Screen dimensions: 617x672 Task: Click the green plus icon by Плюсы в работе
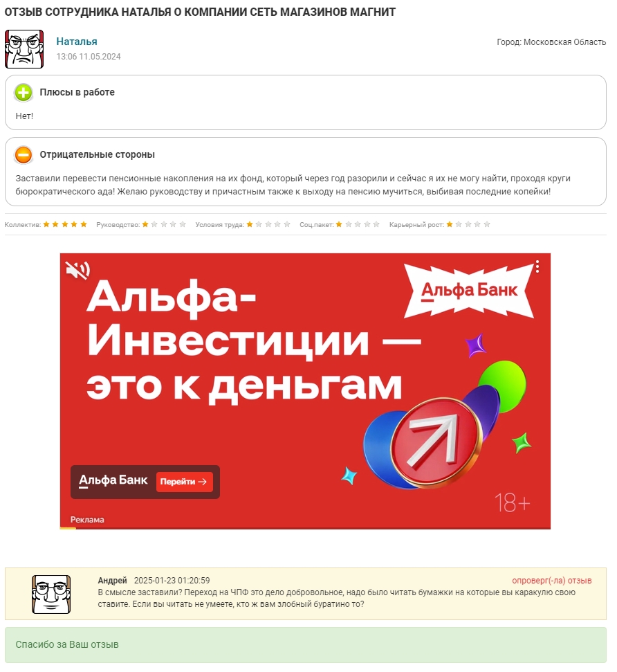24,93
